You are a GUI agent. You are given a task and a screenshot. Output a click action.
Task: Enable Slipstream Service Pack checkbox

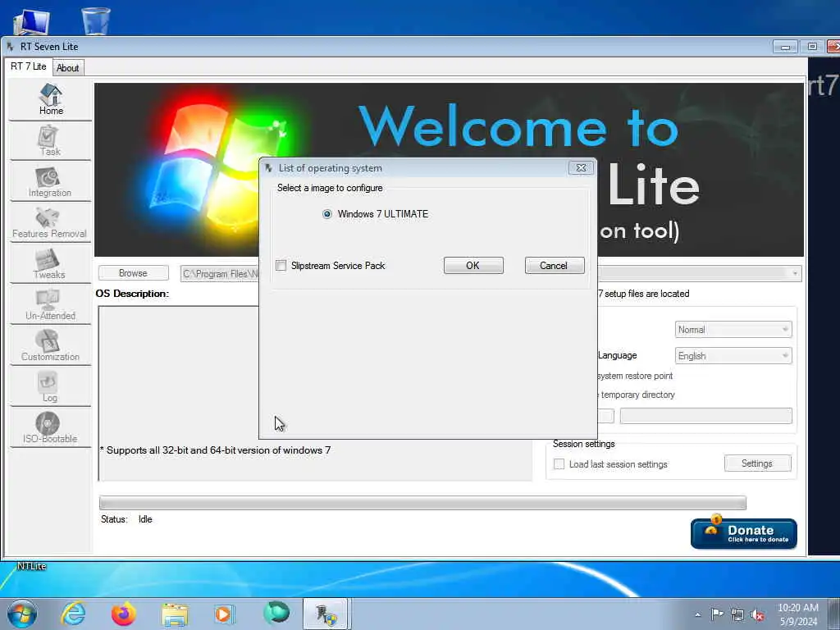[x=281, y=265]
